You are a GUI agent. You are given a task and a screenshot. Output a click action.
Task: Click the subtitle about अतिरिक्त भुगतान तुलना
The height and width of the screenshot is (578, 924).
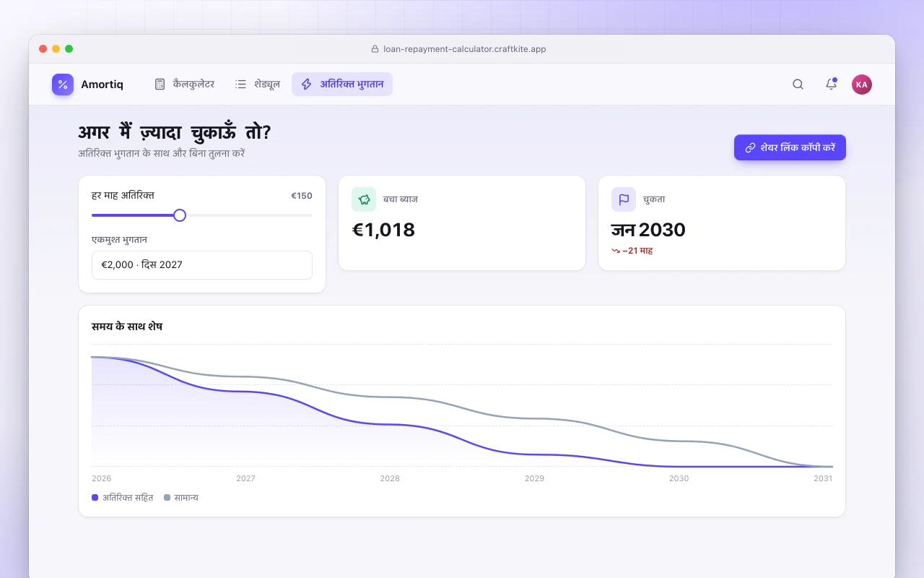pyautogui.click(x=162, y=153)
